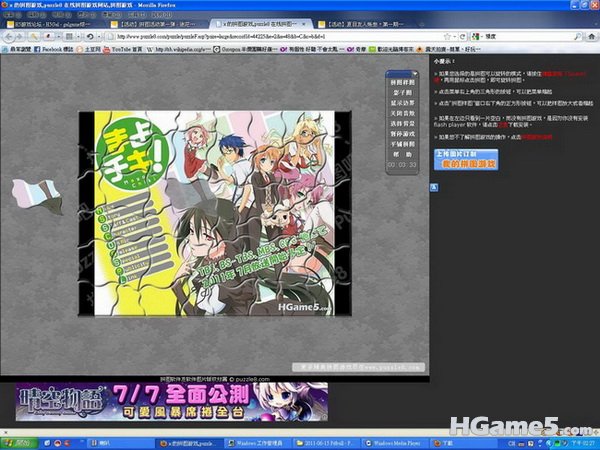Click the 拼图样图 menu button
Viewport: 600px width, 450px height.
pyautogui.click(x=403, y=82)
